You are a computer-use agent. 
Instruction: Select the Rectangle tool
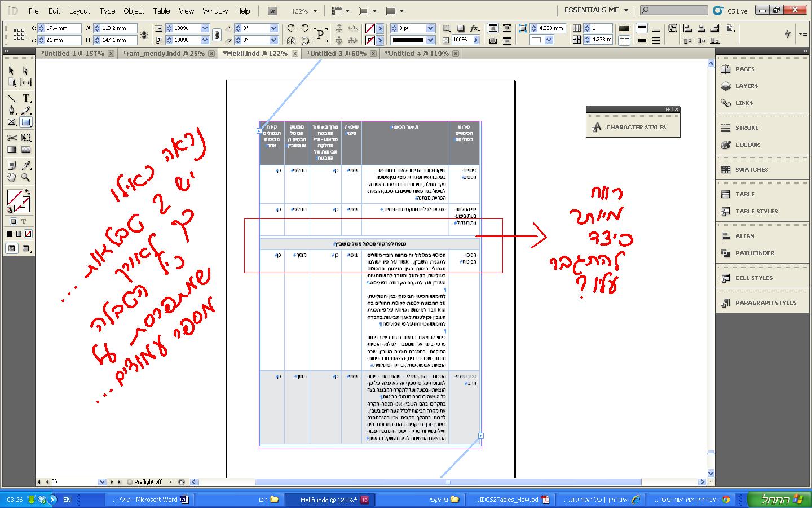[x=25, y=122]
